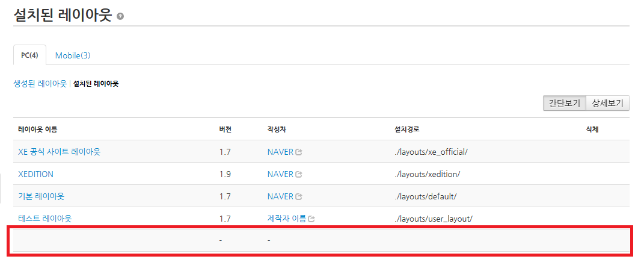This screenshot has height=262, width=644.
Task: Switch to the Mobile(3) tab
Action: coord(73,55)
